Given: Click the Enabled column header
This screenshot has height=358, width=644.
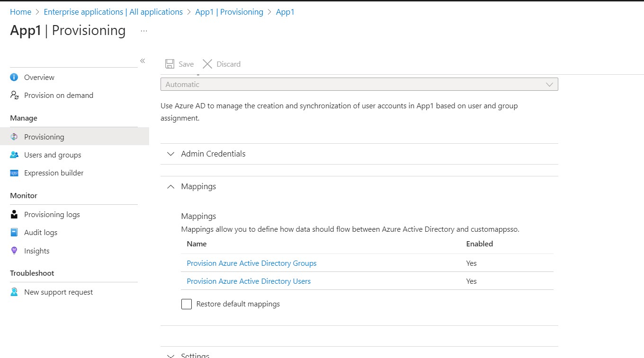Looking at the screenshot, I should point(480,244).
